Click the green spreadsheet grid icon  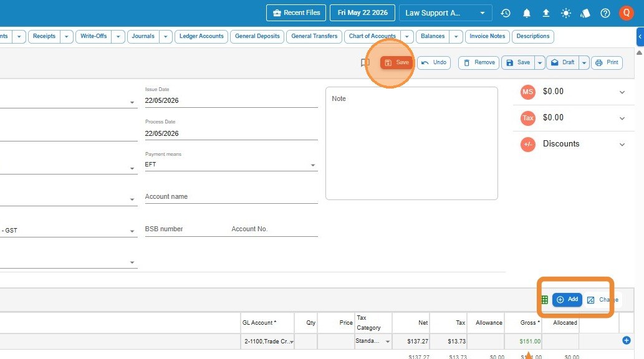[545, 300]
